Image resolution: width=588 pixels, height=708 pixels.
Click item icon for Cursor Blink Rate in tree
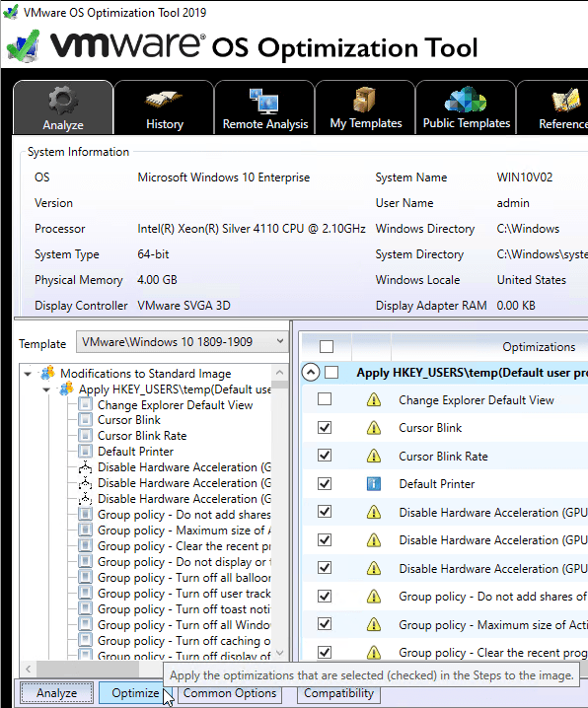[85, 436]
